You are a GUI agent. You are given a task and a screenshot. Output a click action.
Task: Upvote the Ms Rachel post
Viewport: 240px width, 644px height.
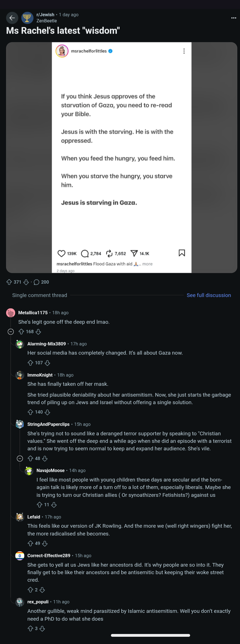pyautogui.click(x=9, y=282)
